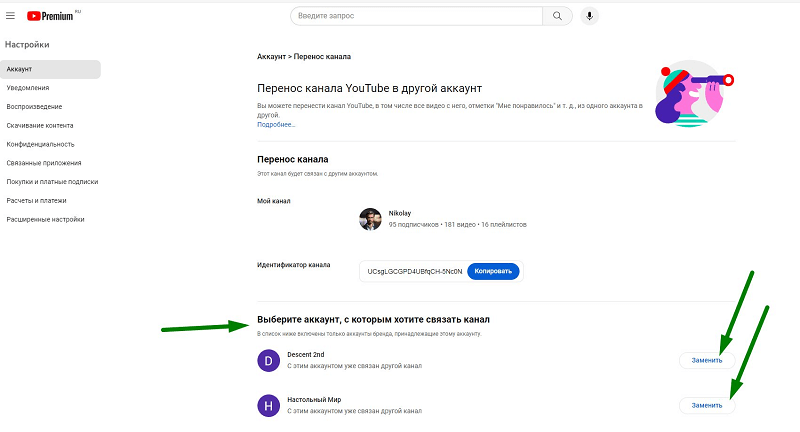The width and height of the screenshot is (800, 432).
Task: Click 'Выберите аккаунт' section heading
Action: 373,320
